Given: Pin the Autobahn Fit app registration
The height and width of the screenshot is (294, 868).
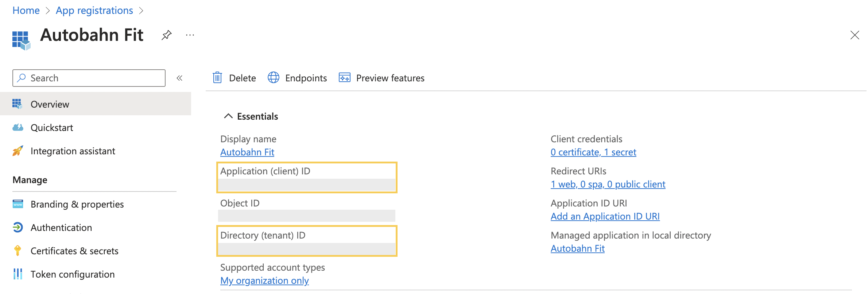Looking at the screenshot, I should 166,35.
